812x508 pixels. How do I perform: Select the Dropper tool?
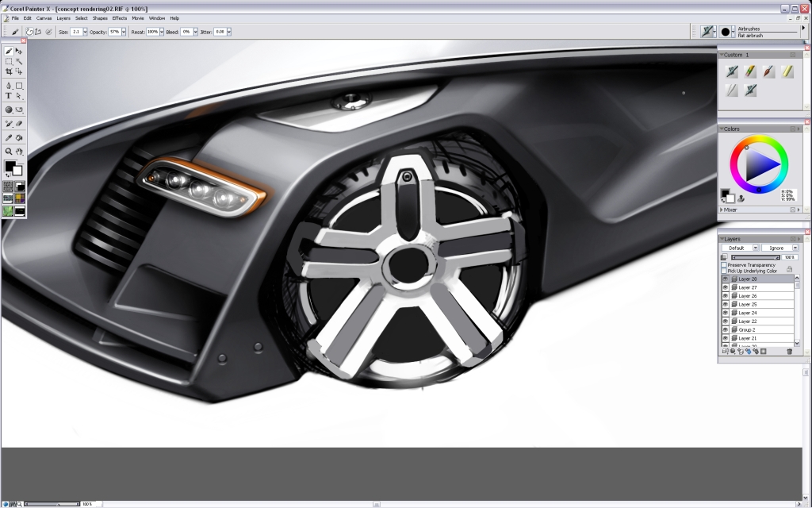click(x=8, y=136)
